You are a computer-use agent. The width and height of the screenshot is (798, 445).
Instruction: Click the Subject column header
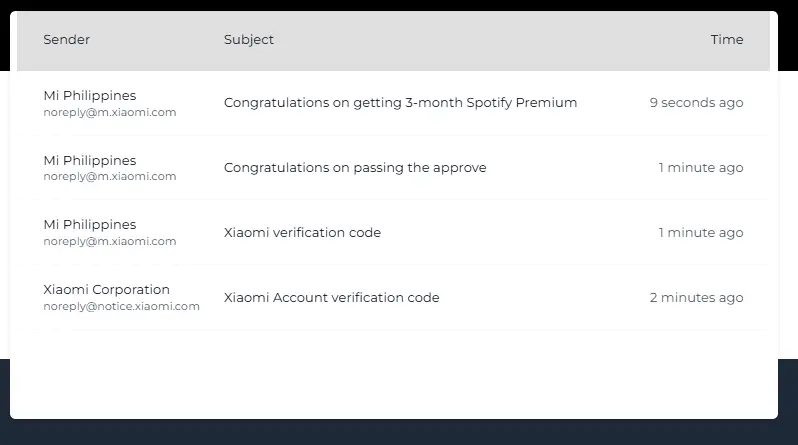click(249, 40)
